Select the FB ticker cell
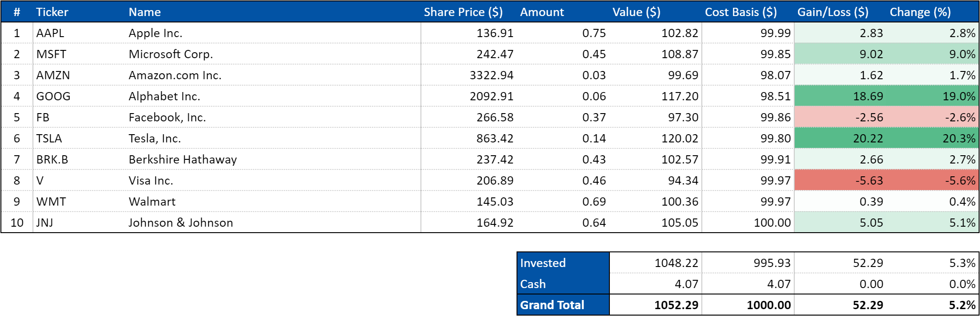This screenshot has height=316, width=980. (79, 117)
